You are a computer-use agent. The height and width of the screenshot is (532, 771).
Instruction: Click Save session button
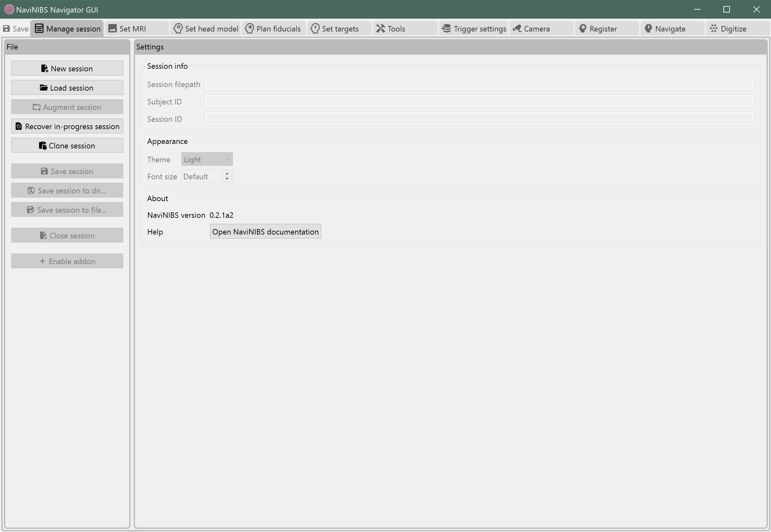(x=67, y=171)
